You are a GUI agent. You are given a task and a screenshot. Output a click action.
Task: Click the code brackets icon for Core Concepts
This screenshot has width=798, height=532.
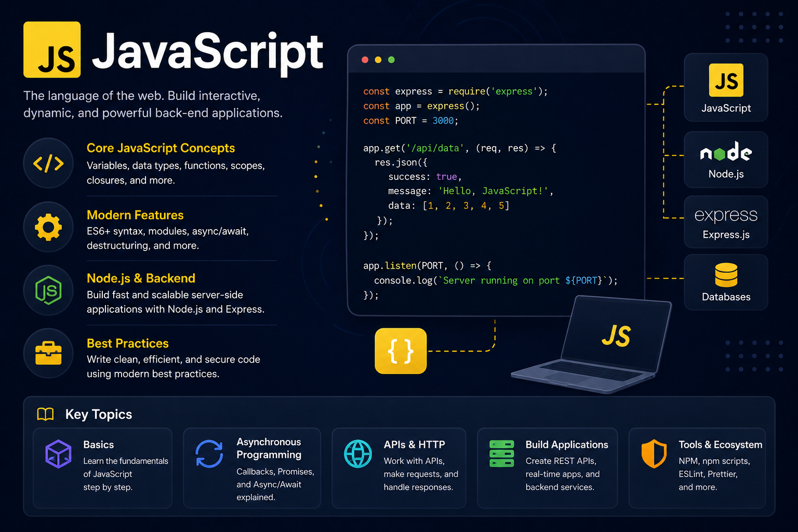48,163
